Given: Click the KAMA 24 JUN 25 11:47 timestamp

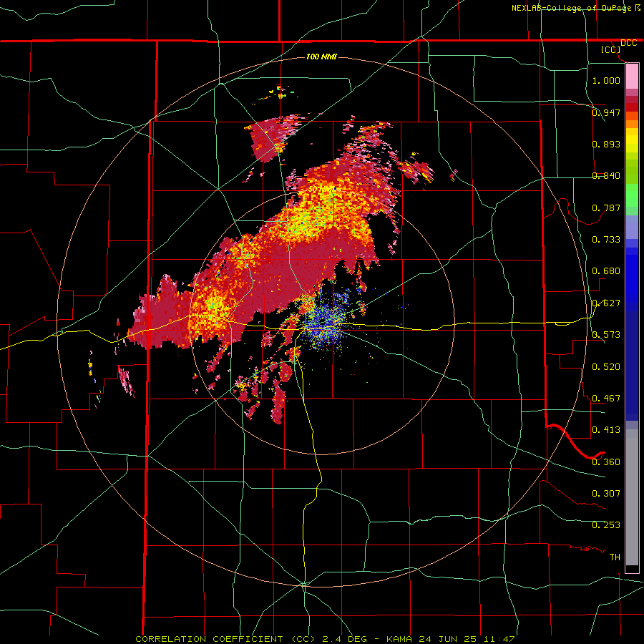Looking at the screenshot, I should (451, 639).
